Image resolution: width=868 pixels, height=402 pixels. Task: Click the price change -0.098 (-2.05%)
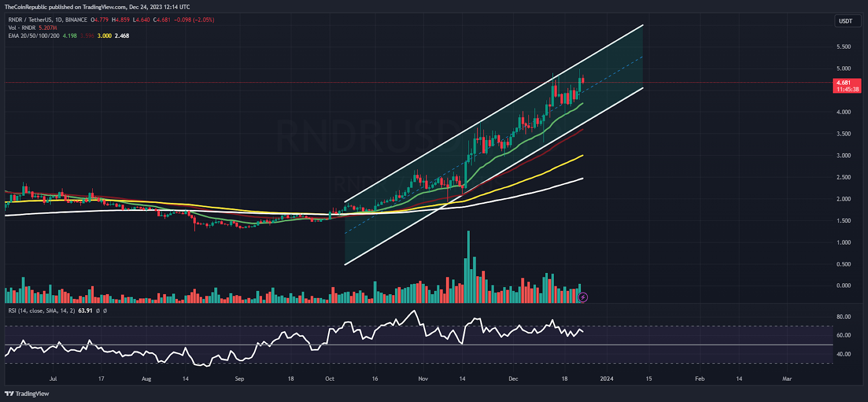pos(194,20)
